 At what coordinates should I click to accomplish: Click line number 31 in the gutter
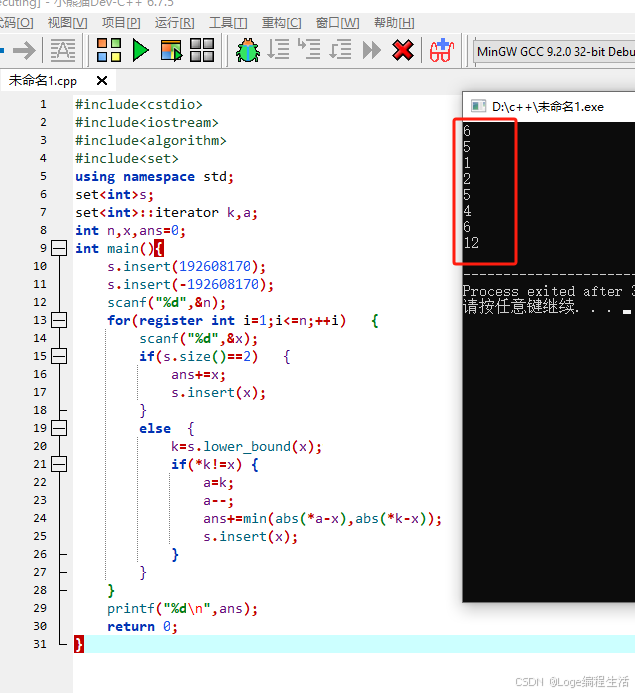pyautogui.click(x=40, y=644)
